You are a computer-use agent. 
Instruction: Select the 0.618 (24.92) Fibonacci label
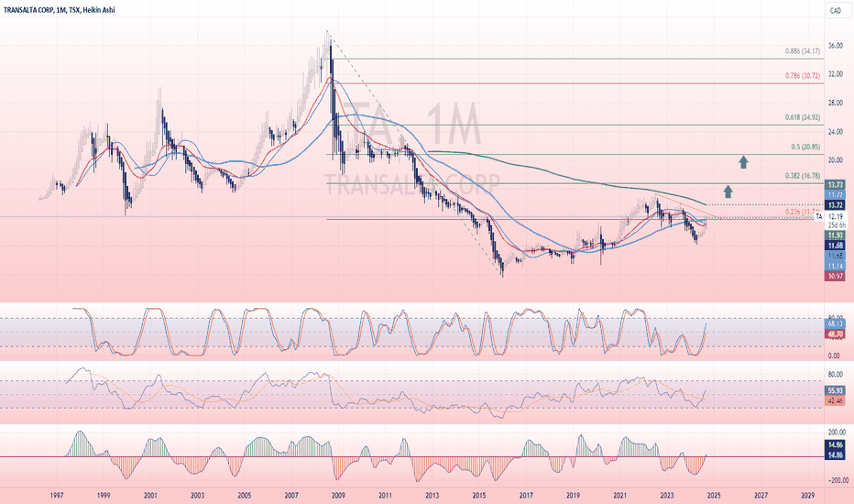click(803, 117)
